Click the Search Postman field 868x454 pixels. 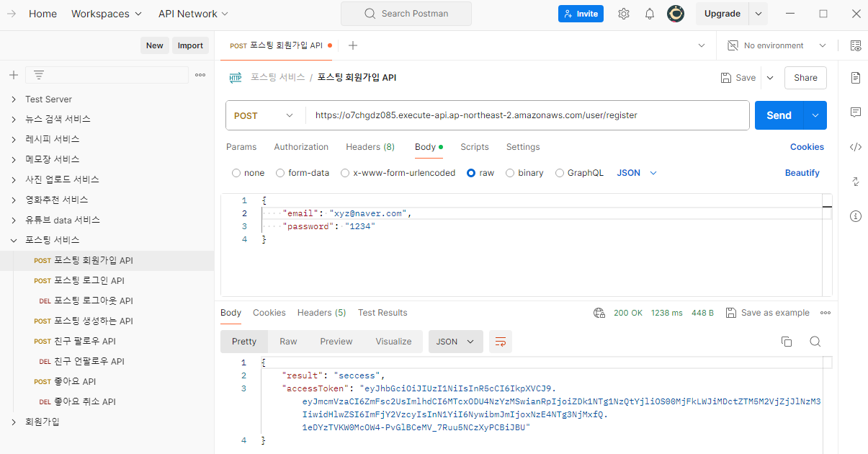[406, 14]
